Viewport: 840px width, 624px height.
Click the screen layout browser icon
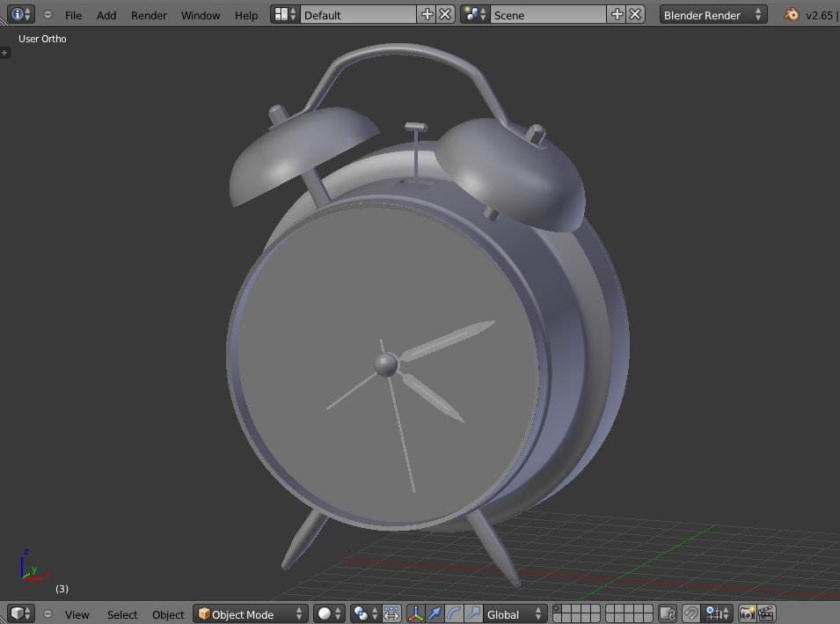(280, 14)
